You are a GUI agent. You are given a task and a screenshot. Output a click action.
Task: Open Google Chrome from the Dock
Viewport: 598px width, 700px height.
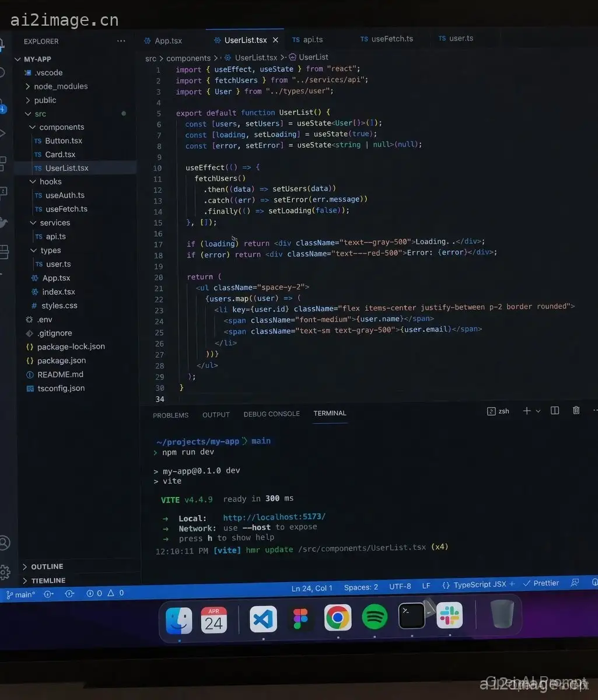tap(338, 618)
